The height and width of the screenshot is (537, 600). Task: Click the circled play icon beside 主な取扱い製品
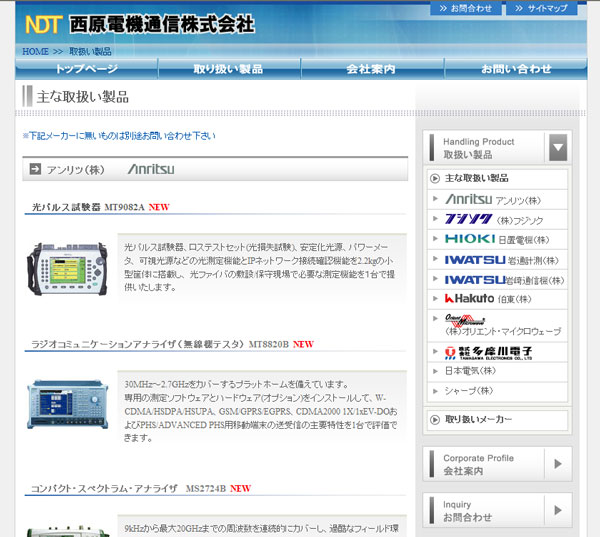point(435,178)
